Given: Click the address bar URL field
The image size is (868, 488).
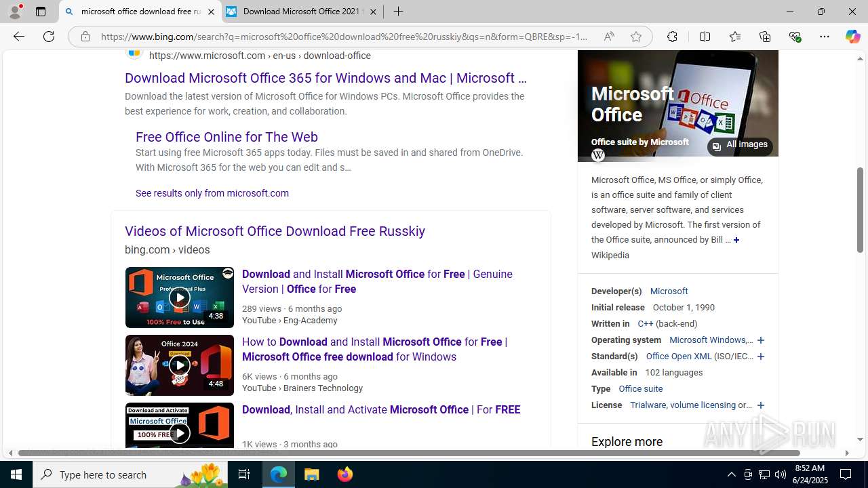Looking at the screenshot, I should tap(344, 37).
